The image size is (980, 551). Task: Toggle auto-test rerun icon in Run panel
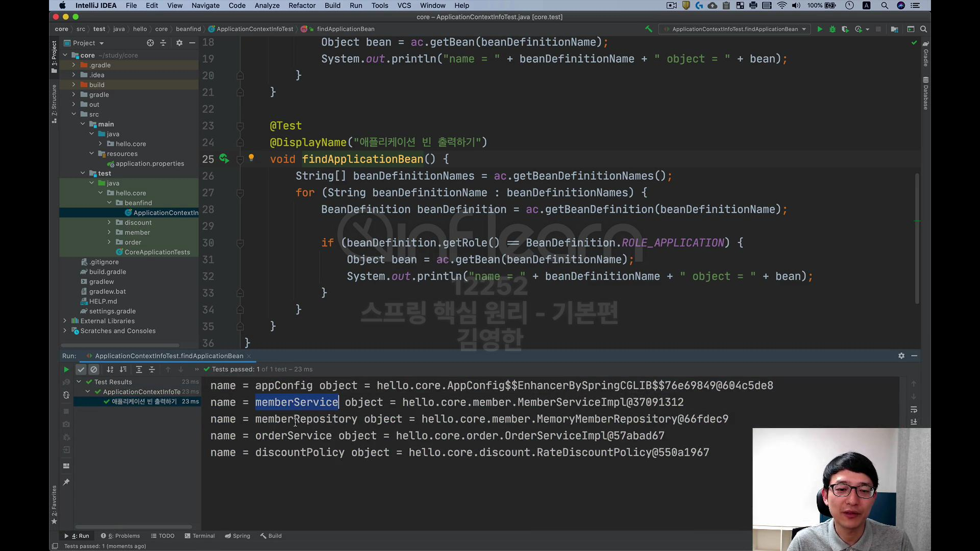(66, 395)
